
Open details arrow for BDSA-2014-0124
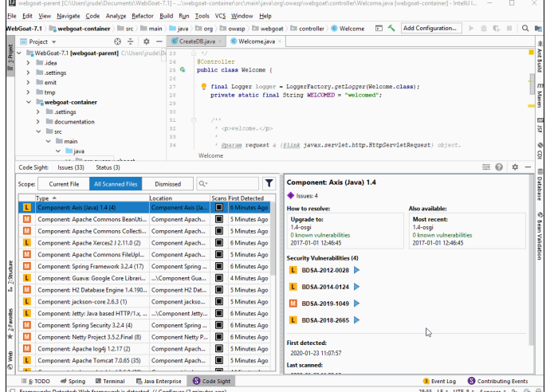(357, 287)
